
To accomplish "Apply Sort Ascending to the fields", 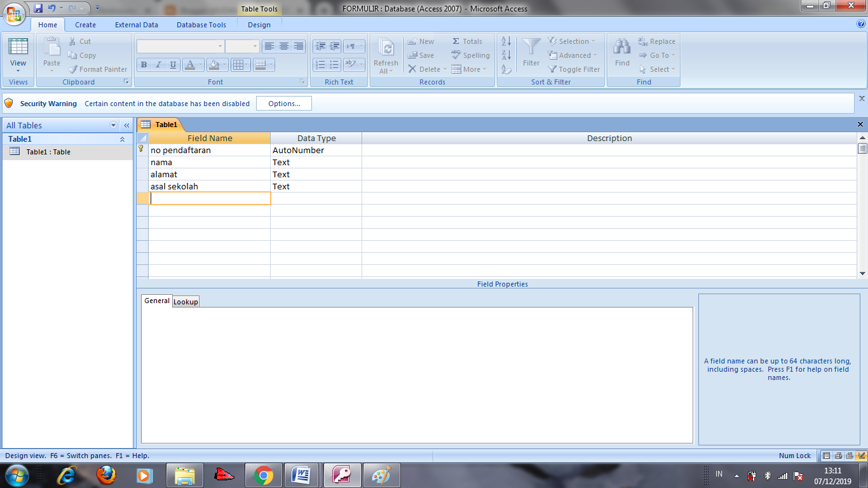I will (x=505, y=41).
